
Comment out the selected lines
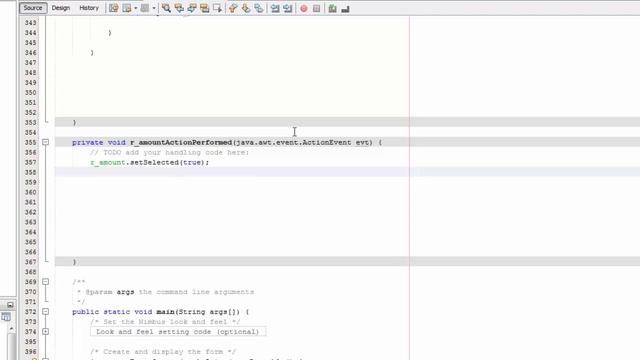332,9
